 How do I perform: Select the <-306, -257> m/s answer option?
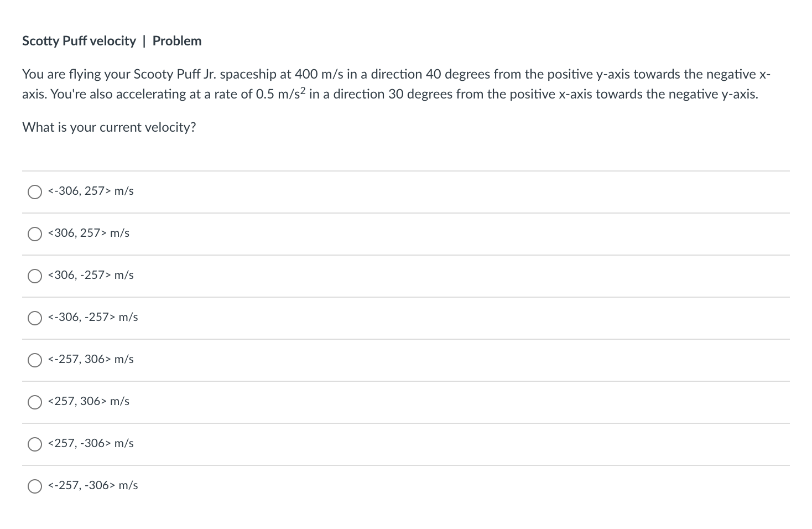(x=35, y=318)
